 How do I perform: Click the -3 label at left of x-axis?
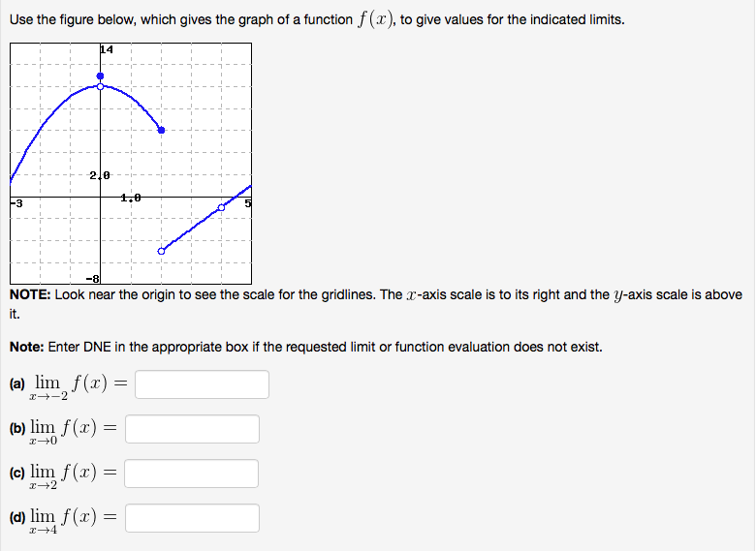(16, 203)
